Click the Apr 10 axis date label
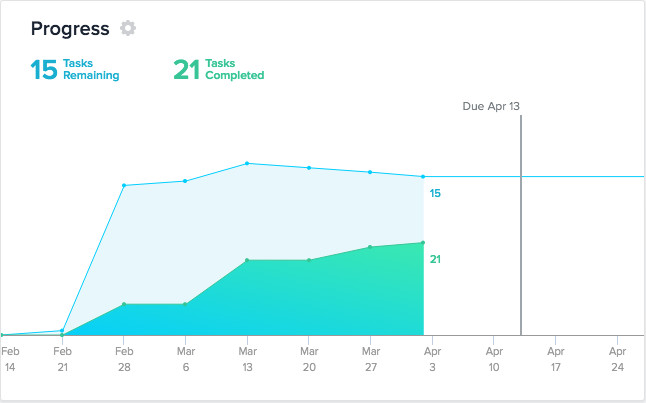The width and height of the screenshot is (646, 403). click(494, 360)
